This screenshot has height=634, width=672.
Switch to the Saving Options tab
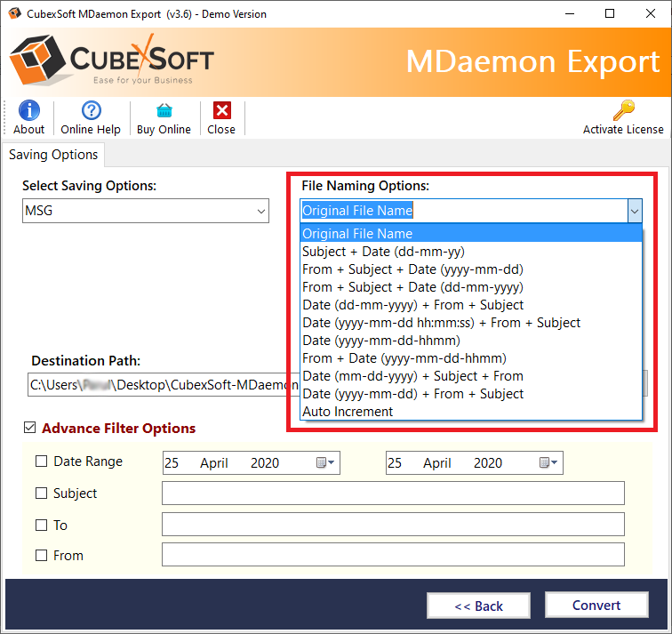click(53, 155)
